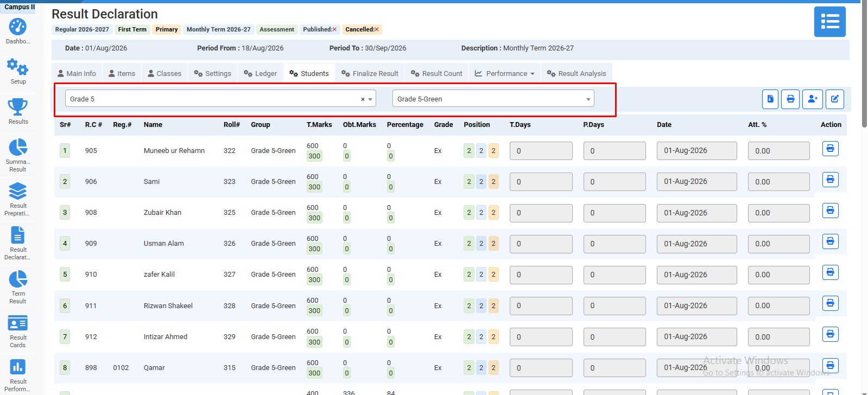
Task: Click the document export icon in toolbar
Action: [770, 99]
